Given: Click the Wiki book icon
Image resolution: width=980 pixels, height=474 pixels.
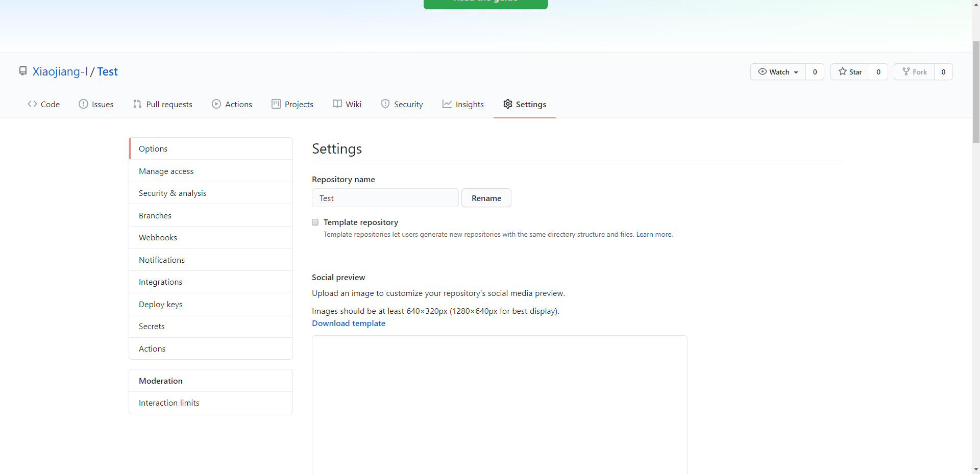Looking at the screenshot, I should 337,104.
